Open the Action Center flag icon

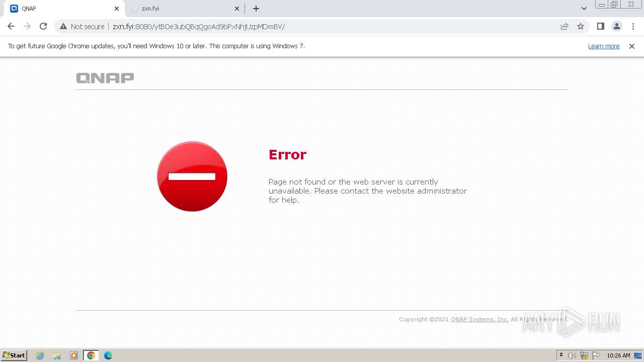point(596,355)
